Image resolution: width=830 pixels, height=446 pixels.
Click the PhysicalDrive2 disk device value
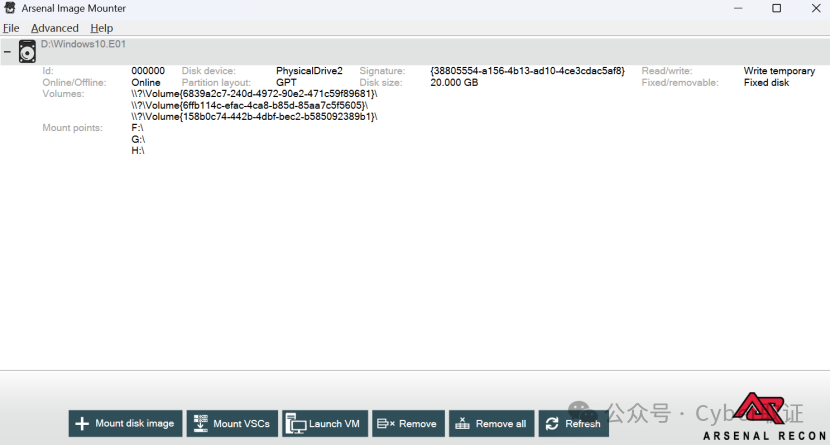(309, 71)
